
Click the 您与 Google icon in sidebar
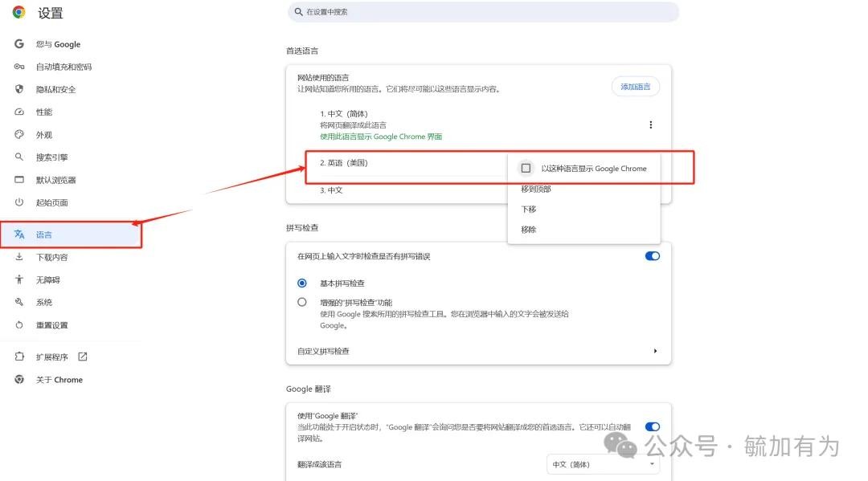[19, 44]
